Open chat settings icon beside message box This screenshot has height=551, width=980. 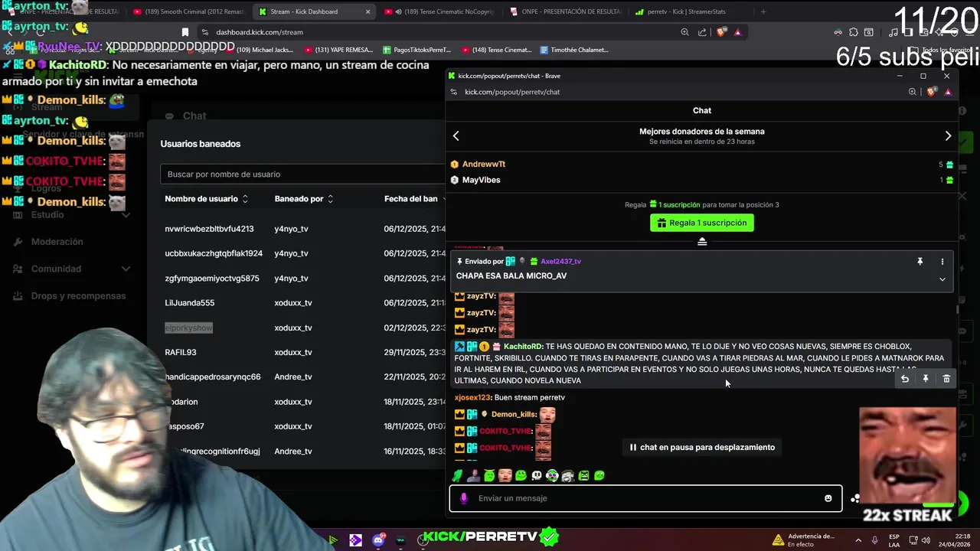[x=854, y=498]
